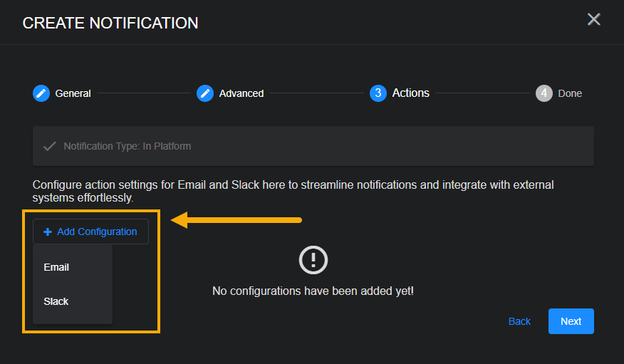Click the Advanced step pencil icon
This screenshot has height=364, width=624.
pos(205,93)
